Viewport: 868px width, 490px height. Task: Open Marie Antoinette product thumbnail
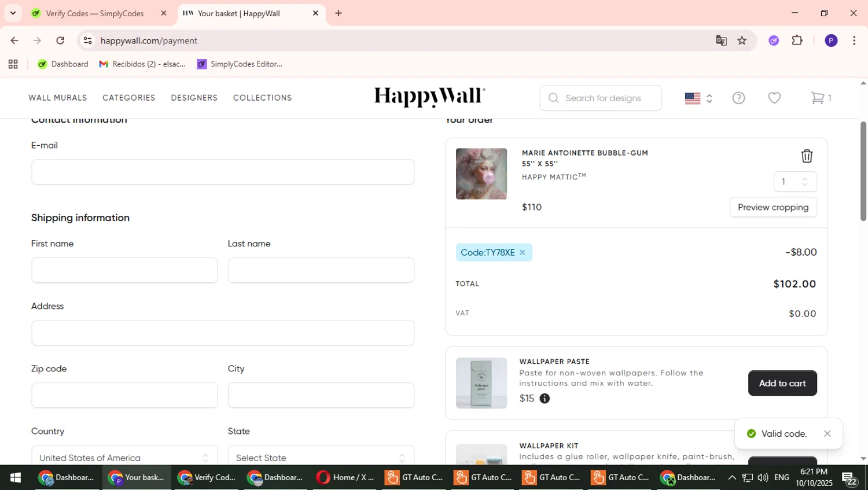pyautogui.click(x=481, y=174)
